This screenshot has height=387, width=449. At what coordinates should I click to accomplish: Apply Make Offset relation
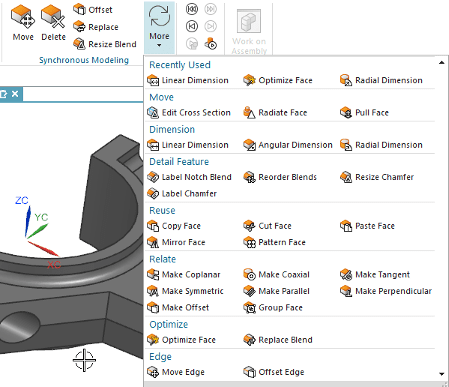(x=178, y=307)
